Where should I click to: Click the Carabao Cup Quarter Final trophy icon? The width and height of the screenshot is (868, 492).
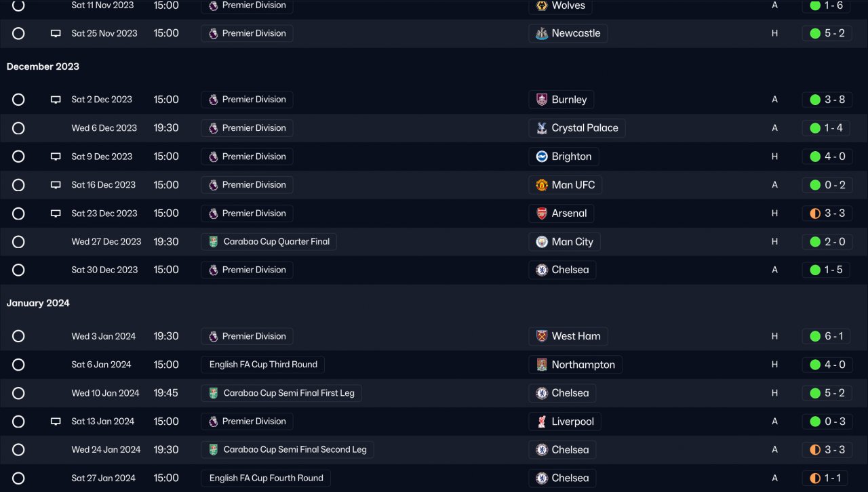tap(214, 242)
